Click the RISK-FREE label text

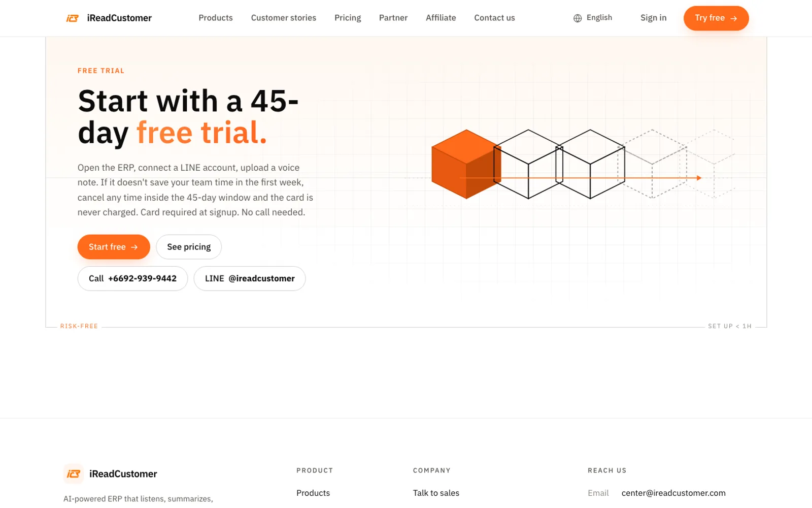coord(79,326)
